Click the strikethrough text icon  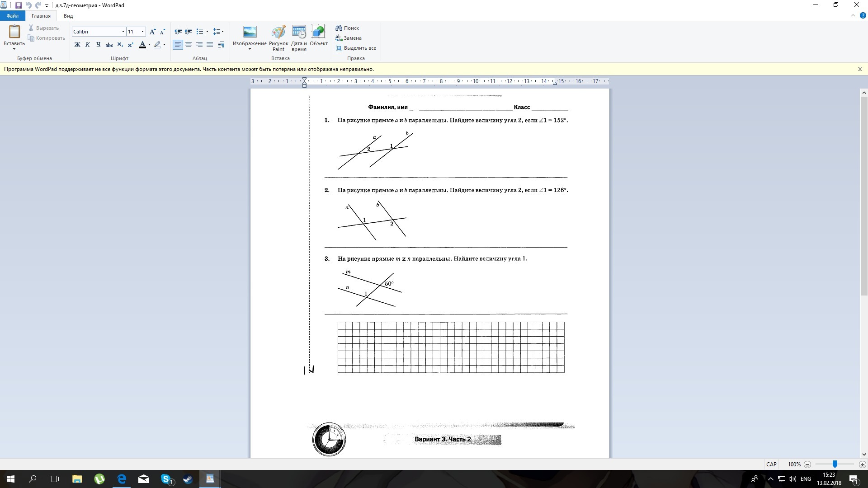[x=109, y=45]
